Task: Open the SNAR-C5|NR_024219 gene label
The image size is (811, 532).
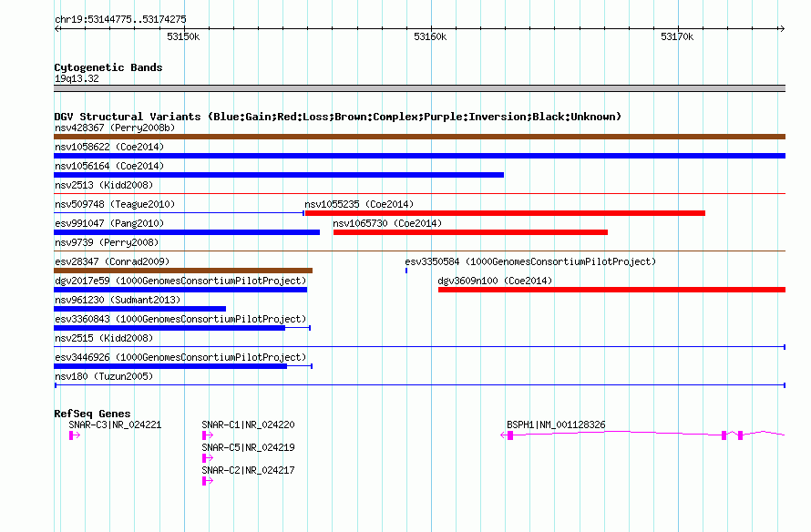Action: 248,447
